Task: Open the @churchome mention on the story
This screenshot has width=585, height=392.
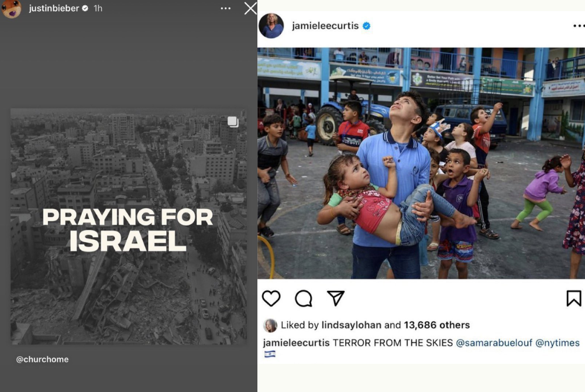Action: coord(42,359)
